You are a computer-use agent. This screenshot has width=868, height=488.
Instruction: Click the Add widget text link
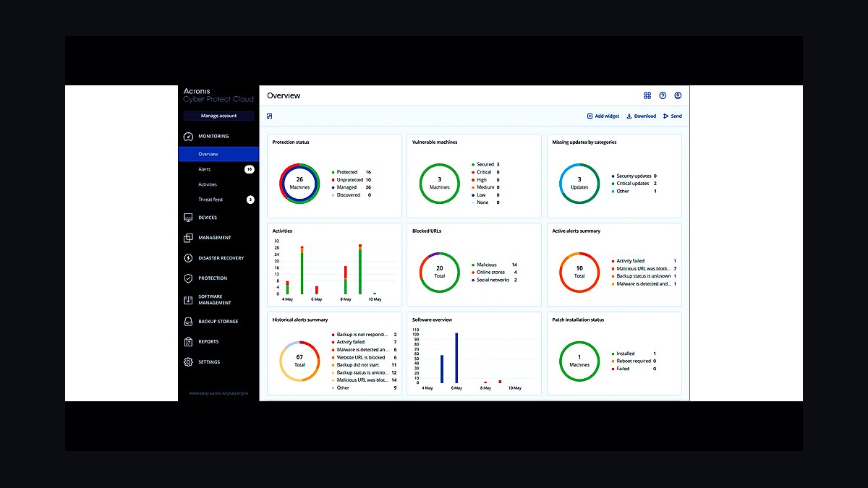(607, 116)
